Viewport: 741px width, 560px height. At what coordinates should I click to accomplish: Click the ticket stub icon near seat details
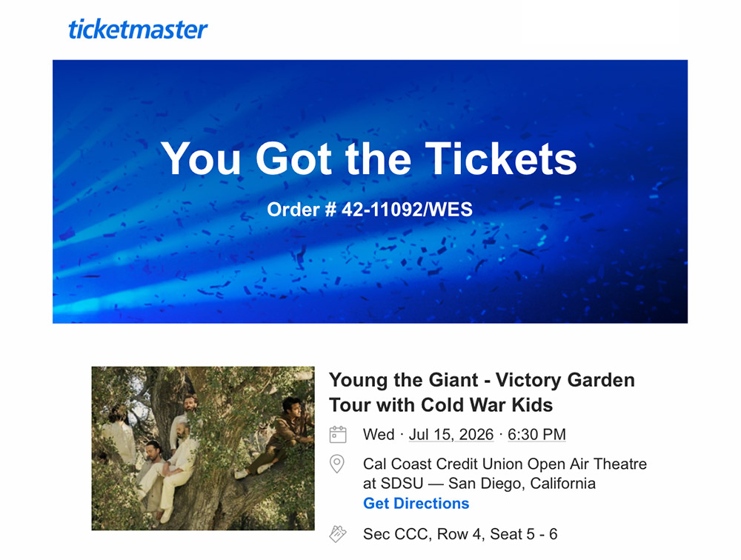[339, 532]
